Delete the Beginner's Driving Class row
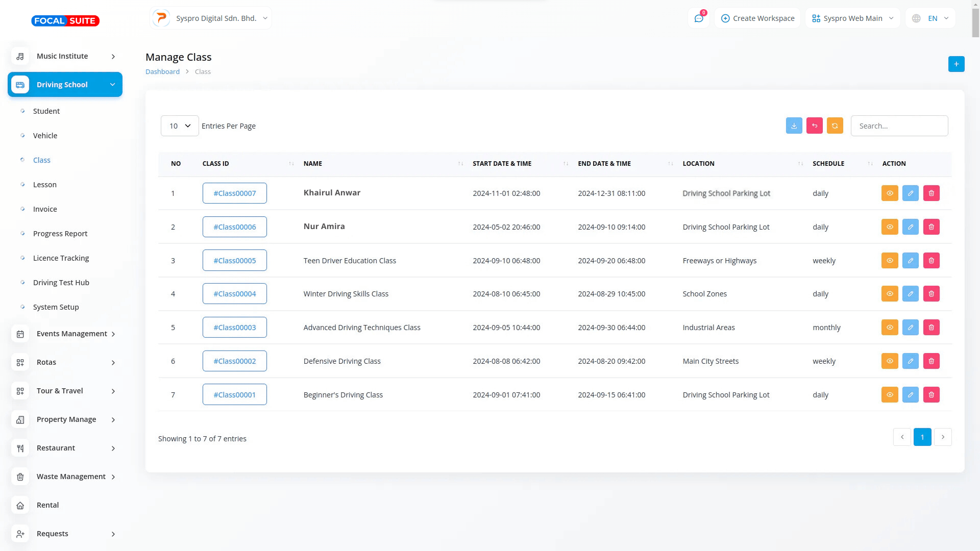The width and height of the screenshot is (980, 551). (931, 395)
